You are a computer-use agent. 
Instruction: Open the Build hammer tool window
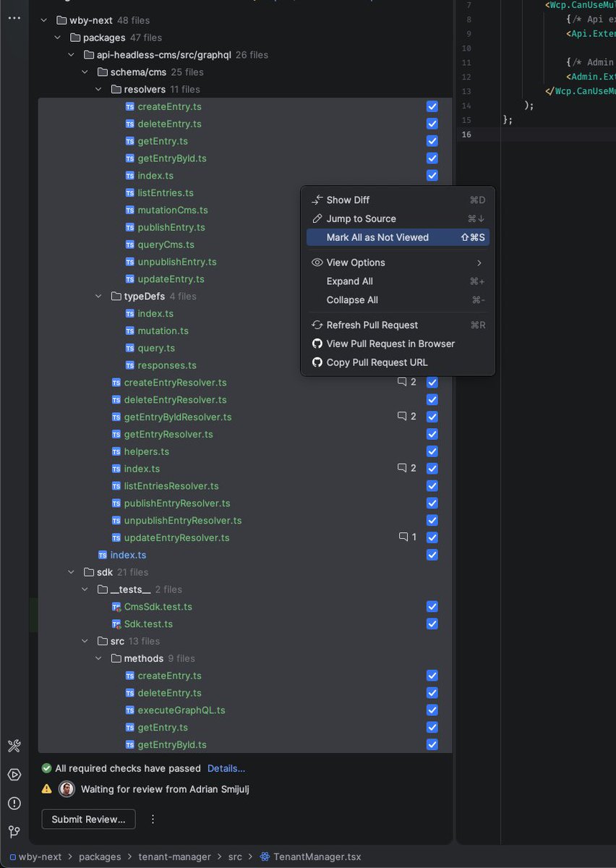(x=14, y=746)
